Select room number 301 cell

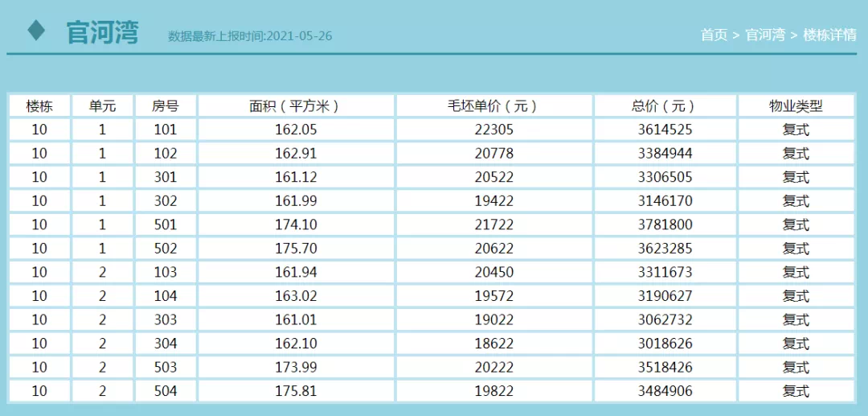click(166, 177)
